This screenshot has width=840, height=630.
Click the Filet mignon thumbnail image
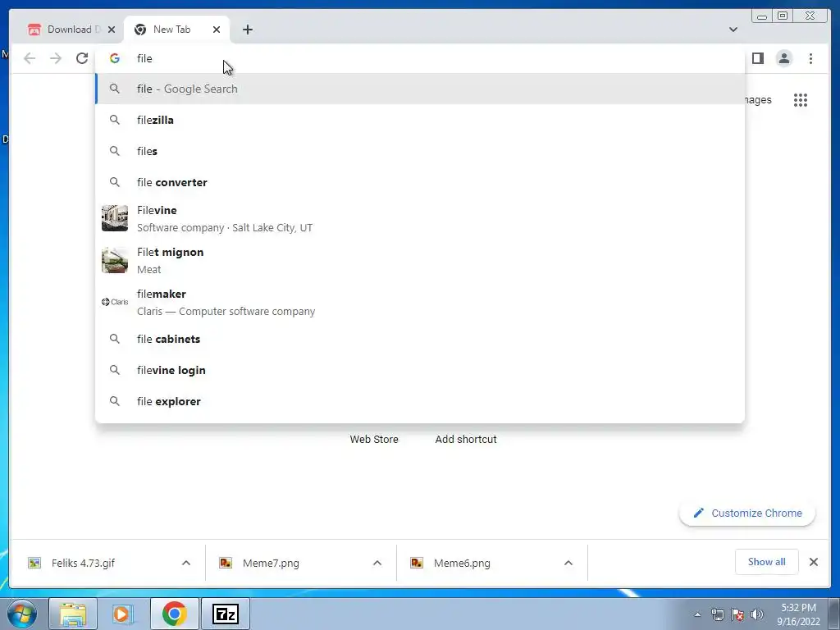115,260
